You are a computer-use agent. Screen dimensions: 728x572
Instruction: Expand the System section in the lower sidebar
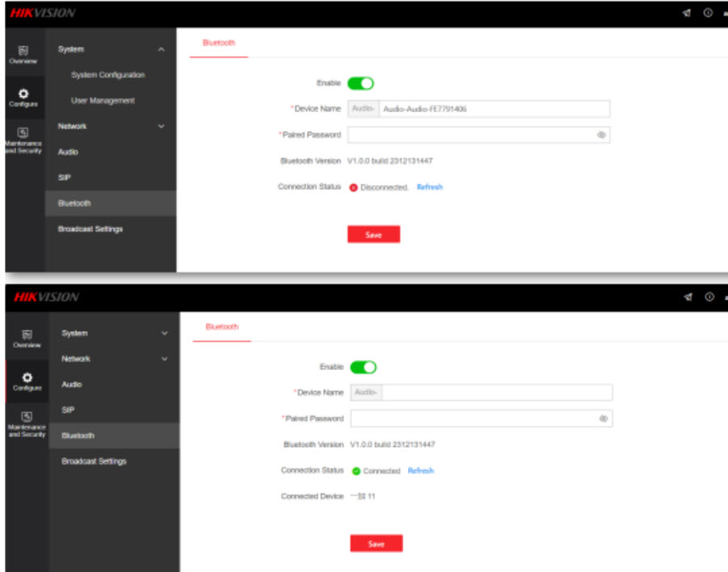point(164,334)
